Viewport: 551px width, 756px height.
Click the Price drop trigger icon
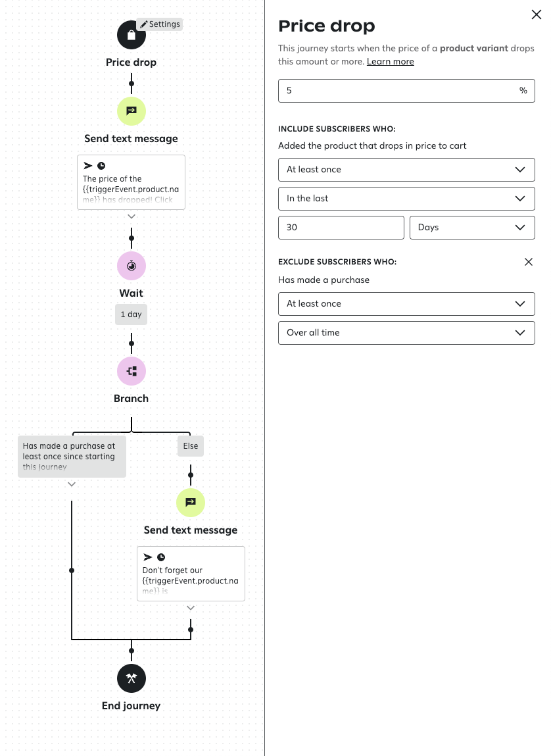point(131,35)
